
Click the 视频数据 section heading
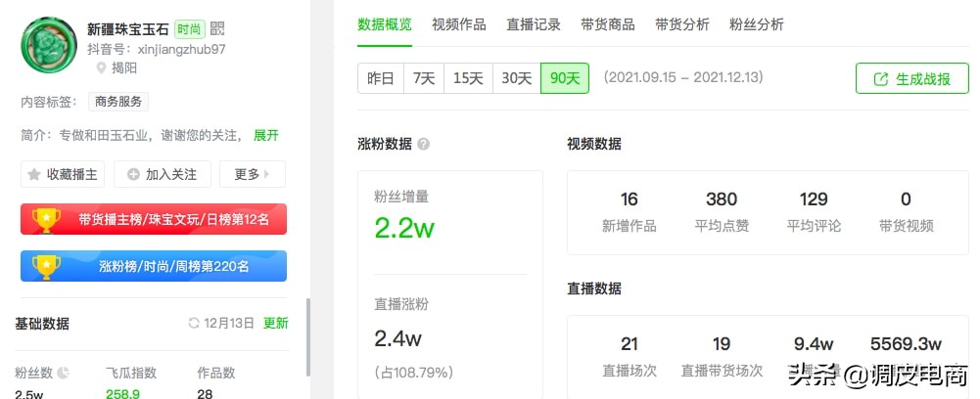pyautogui.click(x=593, y=144)
